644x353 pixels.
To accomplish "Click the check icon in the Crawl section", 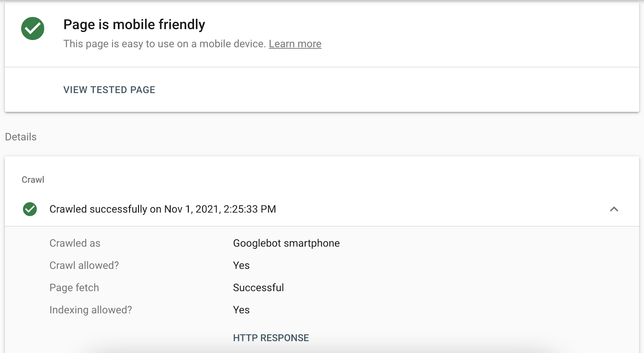I will (x=30, y=209).
